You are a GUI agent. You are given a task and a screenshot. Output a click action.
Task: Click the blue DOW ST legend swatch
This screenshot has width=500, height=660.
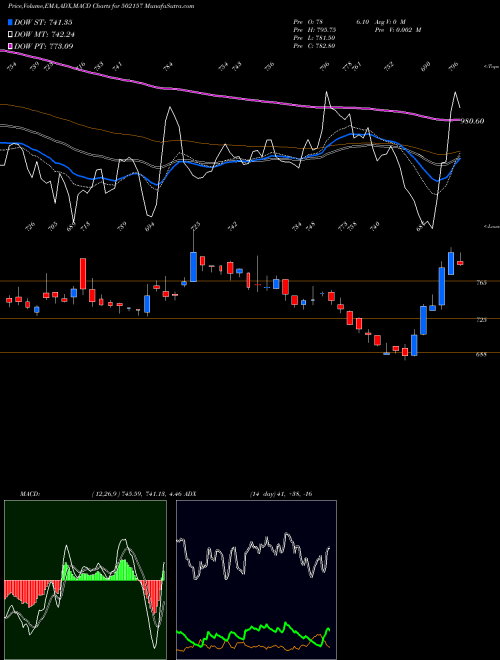pyautogui.click(x=11, y=23)
